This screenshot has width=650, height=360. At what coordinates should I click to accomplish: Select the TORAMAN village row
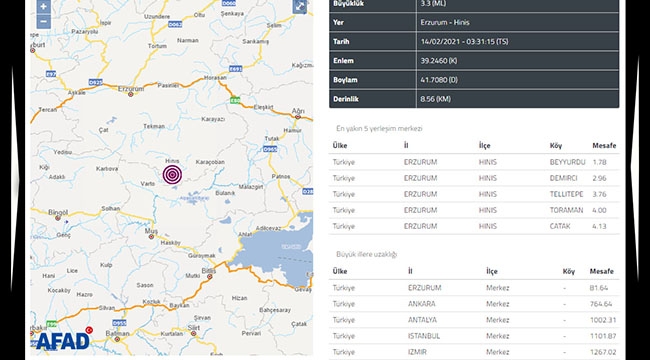pyautogui.click(x=474, y=210)
